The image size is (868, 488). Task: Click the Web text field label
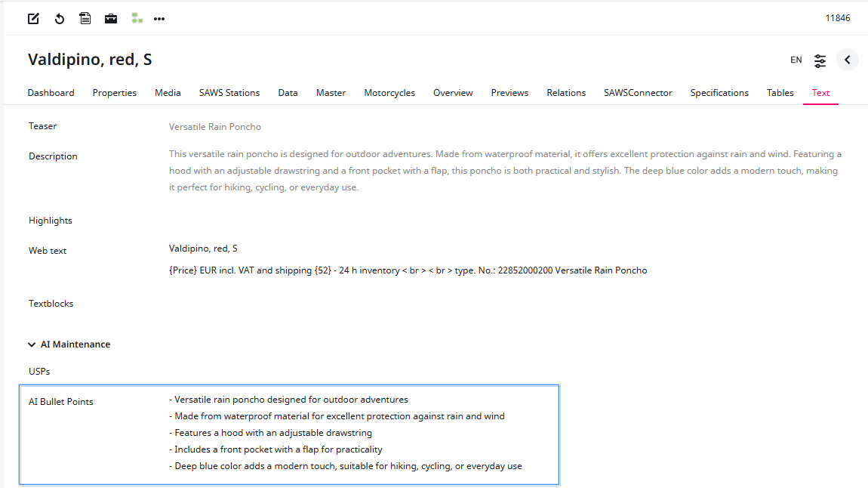pos(48,251)
